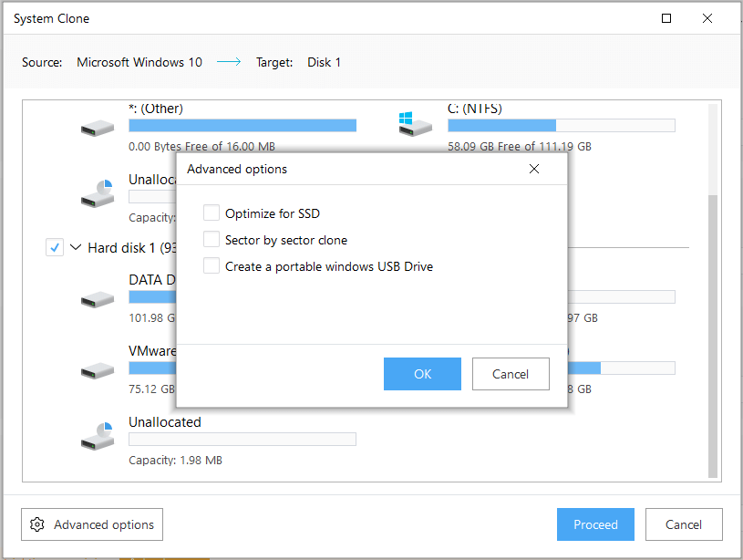
Task: Cancel the System Clone window
Action: pyautogui.click(x=684, y=524)
